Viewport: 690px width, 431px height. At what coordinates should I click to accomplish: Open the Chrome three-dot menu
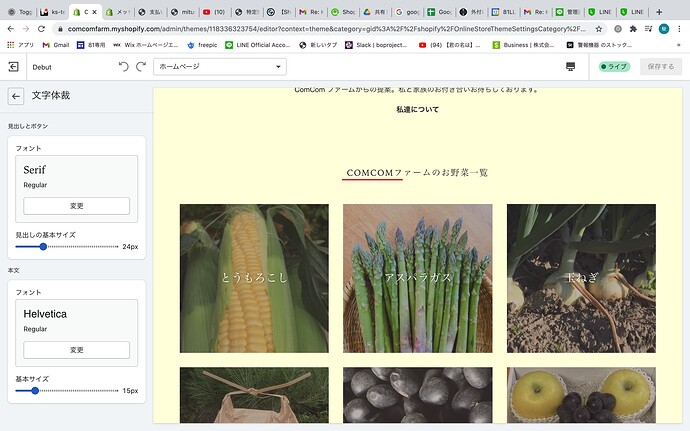click(x=679, y=29)
